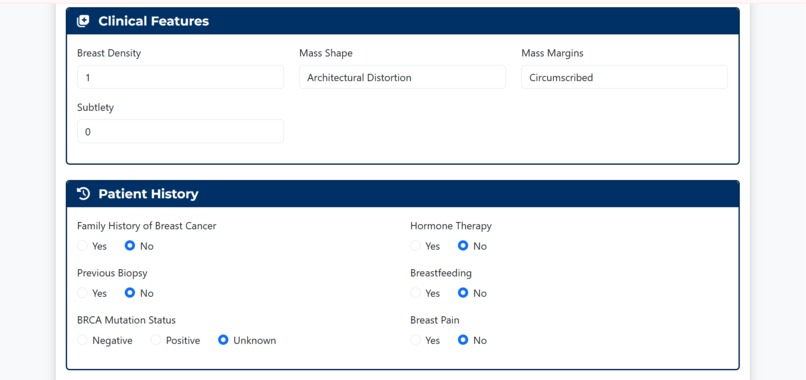Click the Mass Shape label
This screenshot has height=380, width=806.
tap(326, 53)
